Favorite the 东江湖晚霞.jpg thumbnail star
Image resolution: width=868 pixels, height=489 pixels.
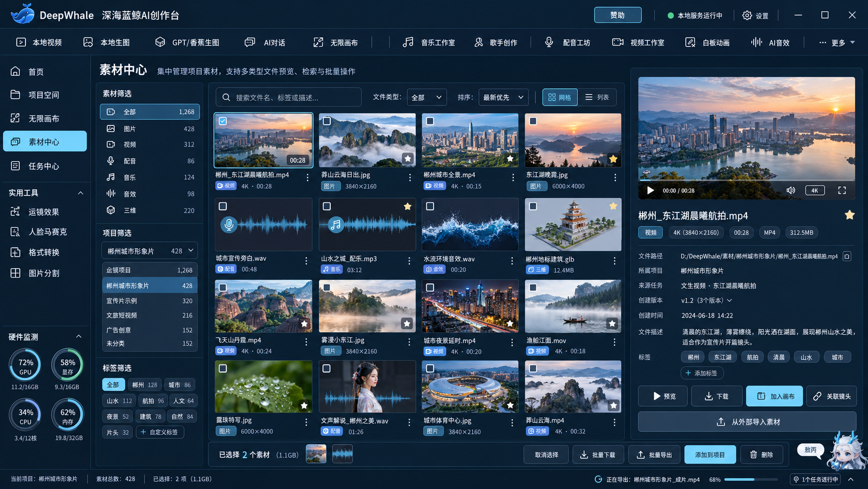coord(613,159)
